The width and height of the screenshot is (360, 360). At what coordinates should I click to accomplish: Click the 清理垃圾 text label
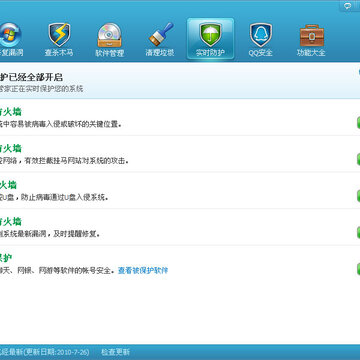(160, 53)
